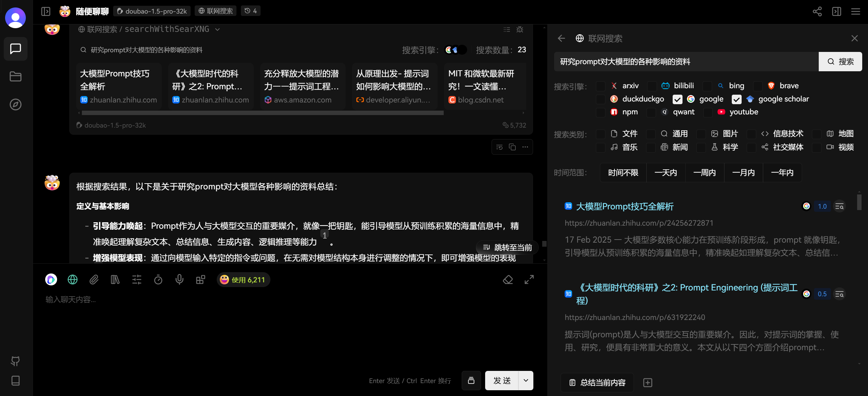
Task: Select 时间不限 time range
Action: (x=623, y=173)
